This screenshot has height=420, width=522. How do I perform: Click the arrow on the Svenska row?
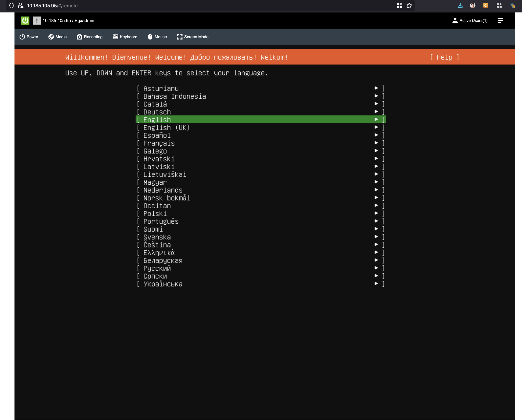tap(376, 236)
